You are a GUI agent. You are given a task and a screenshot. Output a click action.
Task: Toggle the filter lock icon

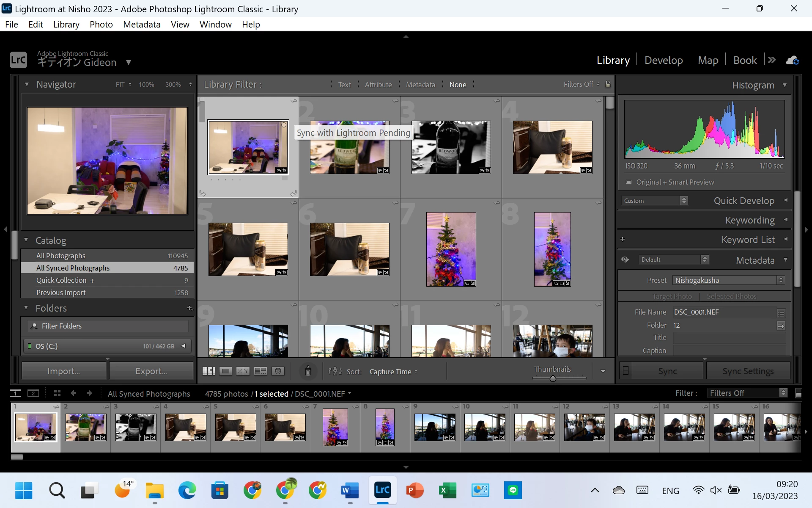tap(608, 84)
